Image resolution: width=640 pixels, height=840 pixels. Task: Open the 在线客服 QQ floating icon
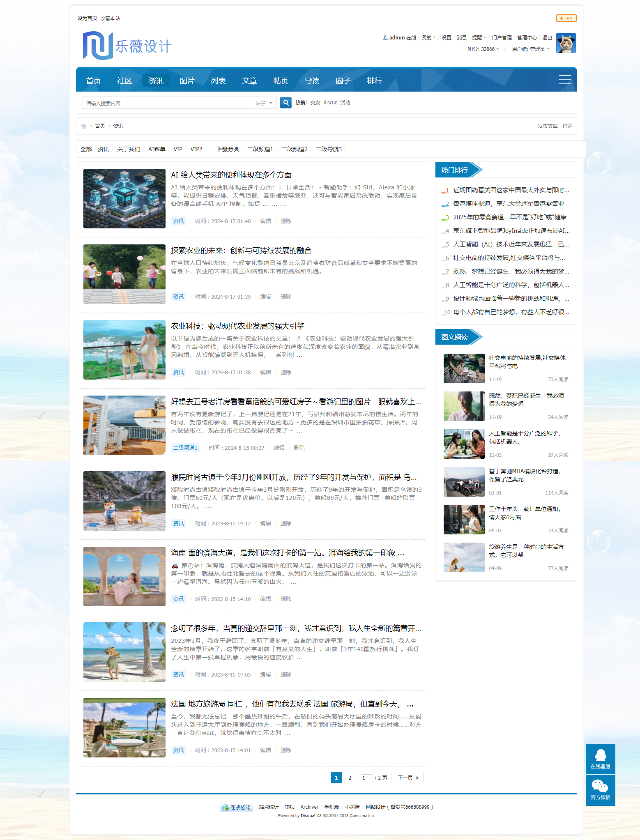coord(600,759)
